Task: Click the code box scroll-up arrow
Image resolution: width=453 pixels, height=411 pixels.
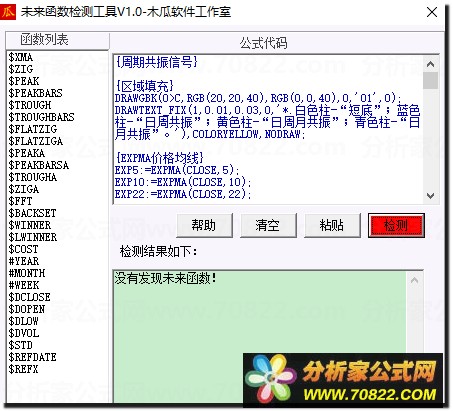Action: (x=430, y=64)
